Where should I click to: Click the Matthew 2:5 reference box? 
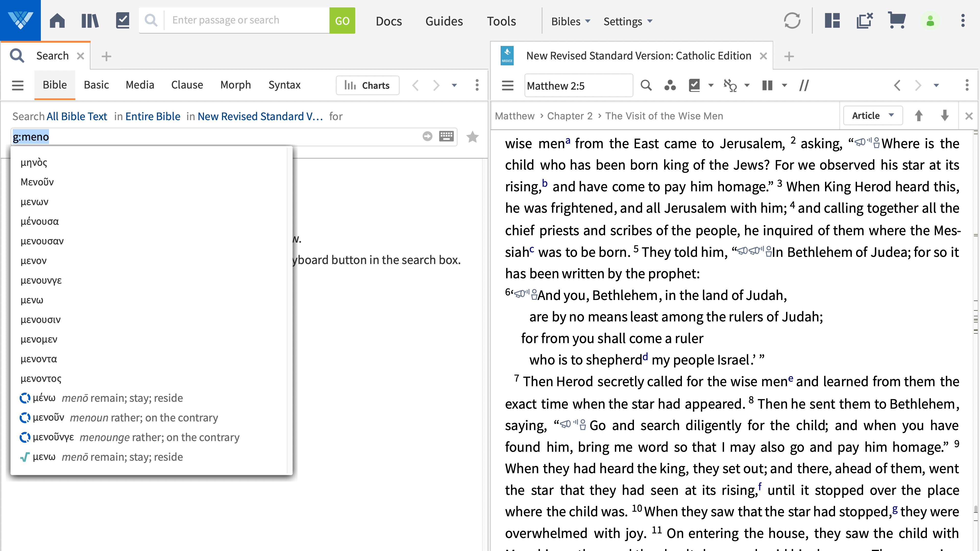point(578,85)
